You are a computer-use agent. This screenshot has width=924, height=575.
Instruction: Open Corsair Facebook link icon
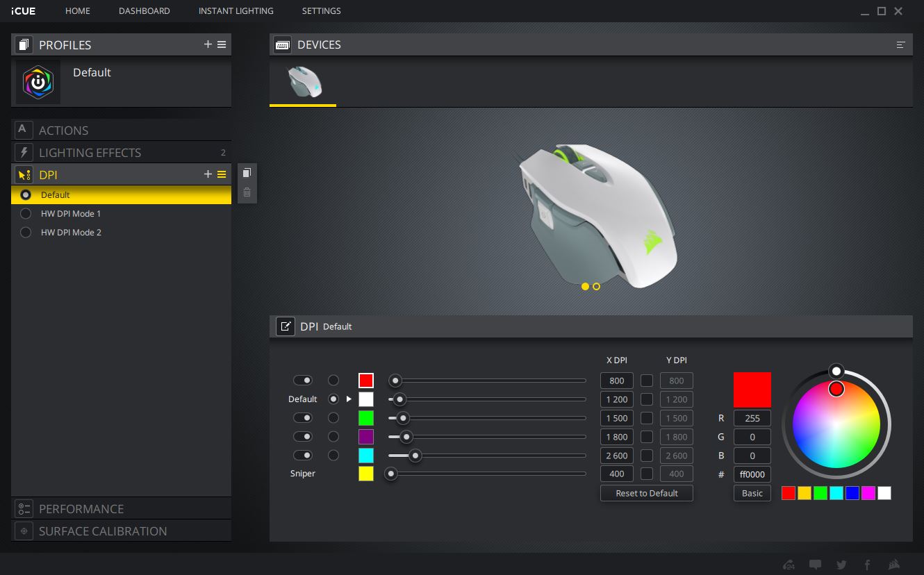(x=867, y=565)
